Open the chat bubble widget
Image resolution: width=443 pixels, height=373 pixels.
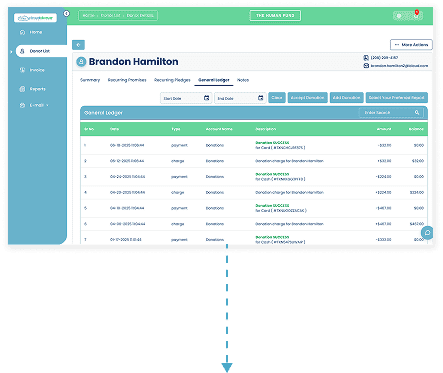(427, 233)
